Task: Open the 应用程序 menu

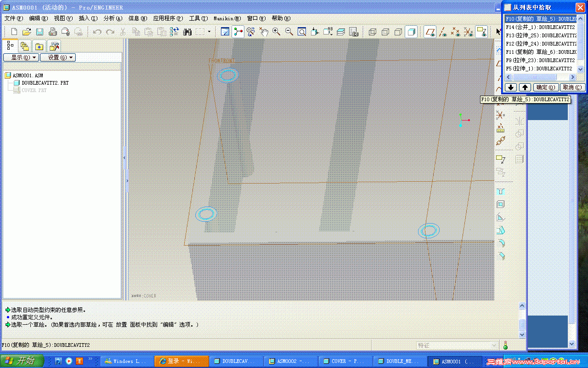Action: (x=168, y=18)
